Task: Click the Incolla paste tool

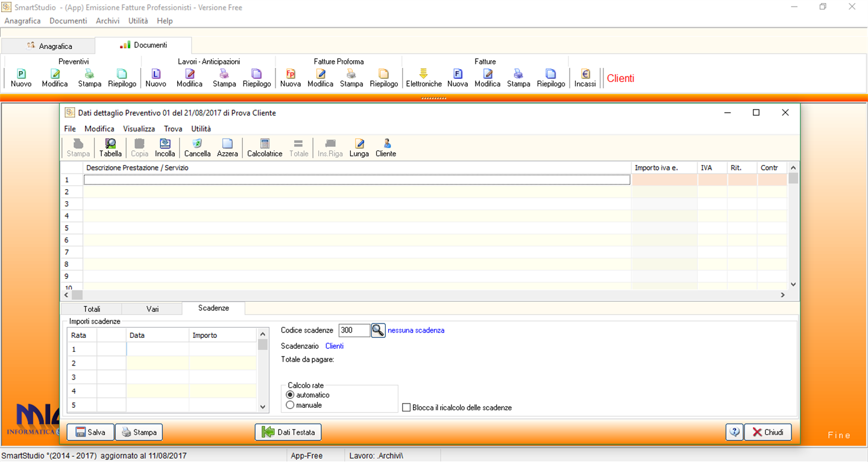Action: pos(165,148)
